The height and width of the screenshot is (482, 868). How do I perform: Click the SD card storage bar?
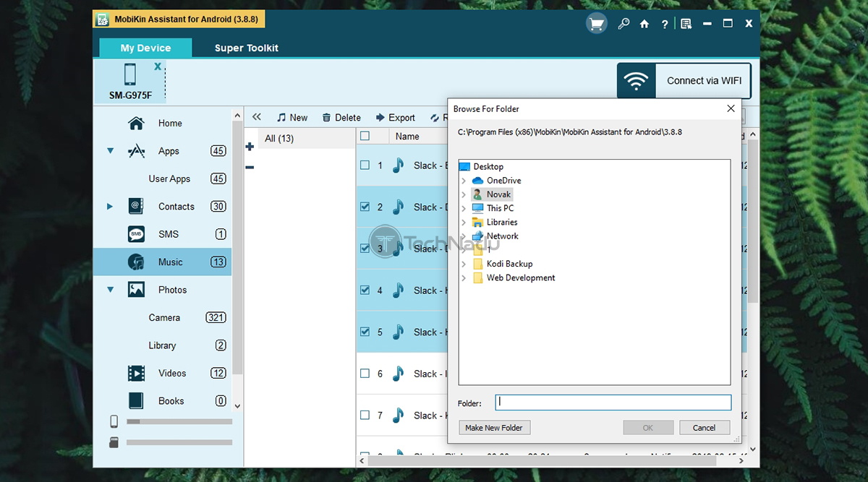(179, 442)
